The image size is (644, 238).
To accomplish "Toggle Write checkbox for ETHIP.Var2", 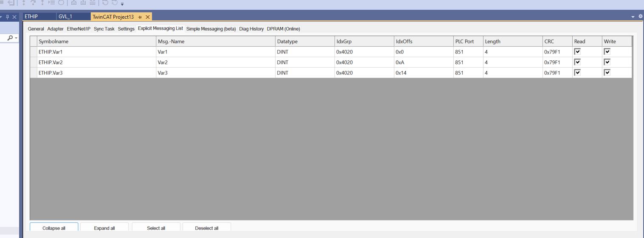I will click(607, 62).
